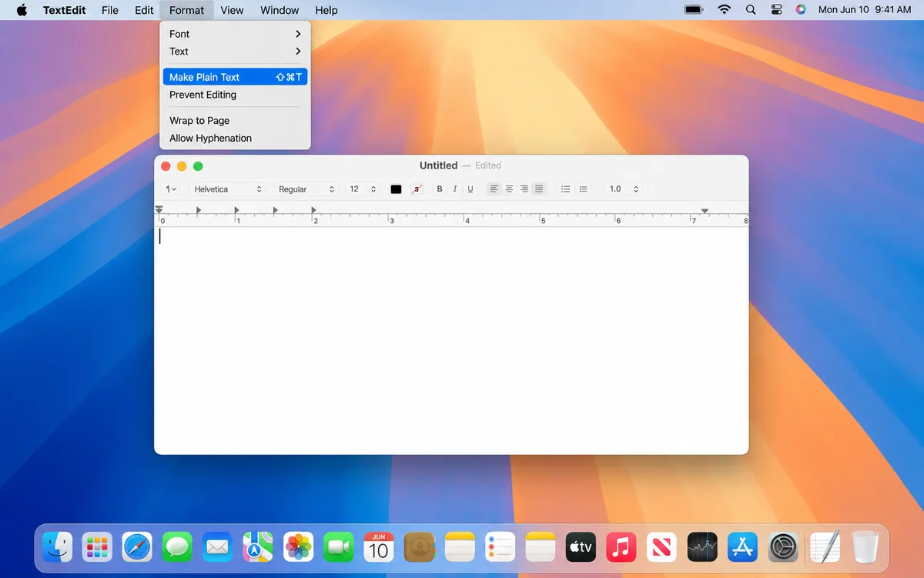Screen dimensions: 924x578
Task: Open the black text color swatch
Action: pyautogui.click(x=396, y=189)
